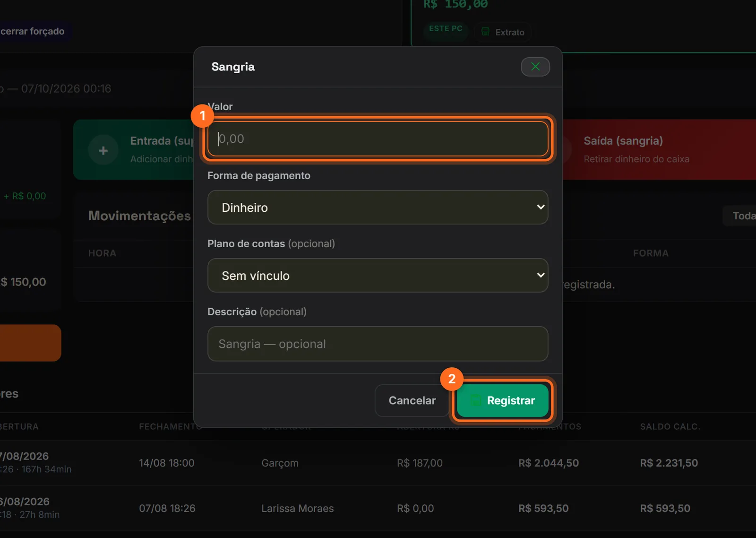Click the SALDO CALC. column header
Image resolution: width=756 pixels, height=538 pixels.
(670, 426)
